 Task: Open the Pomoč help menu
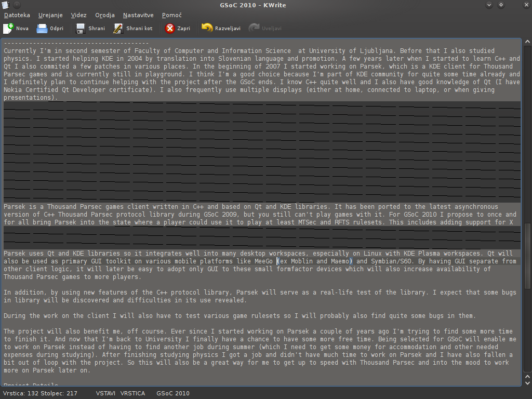click(x=172, y=16)
